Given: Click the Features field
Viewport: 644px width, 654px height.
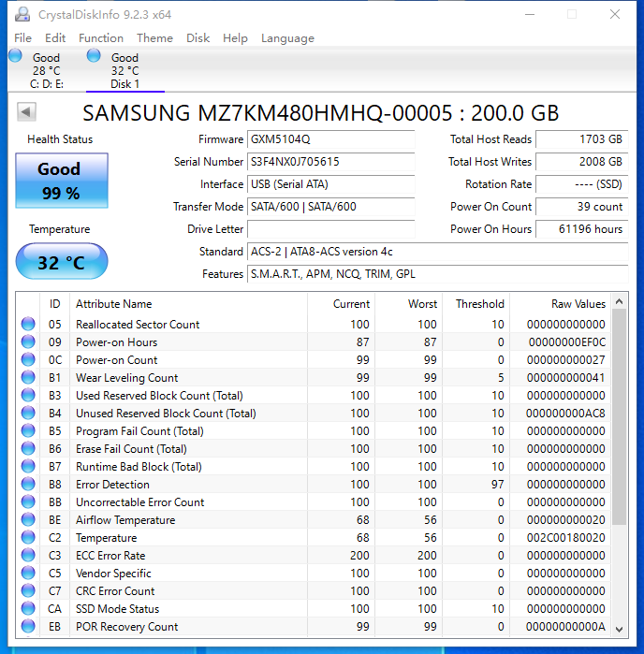Looking at the screenshot, I should pyautogui.click(x=438, y=274).
